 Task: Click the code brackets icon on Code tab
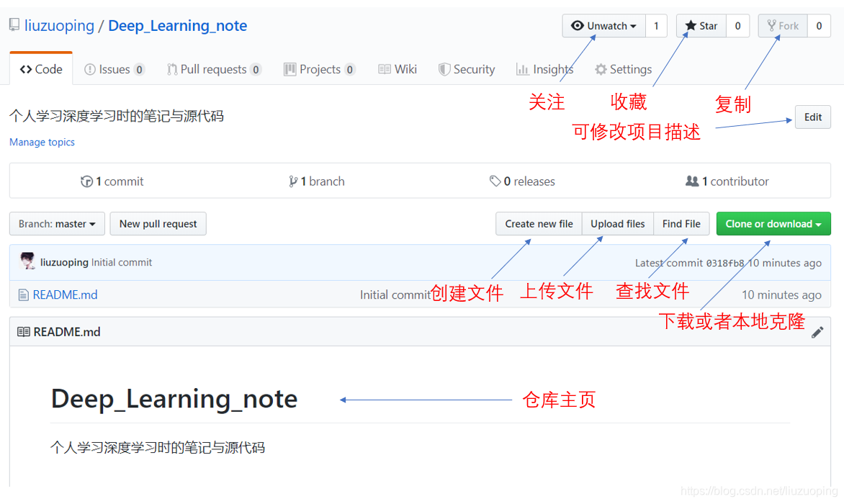tap(26, 69)
